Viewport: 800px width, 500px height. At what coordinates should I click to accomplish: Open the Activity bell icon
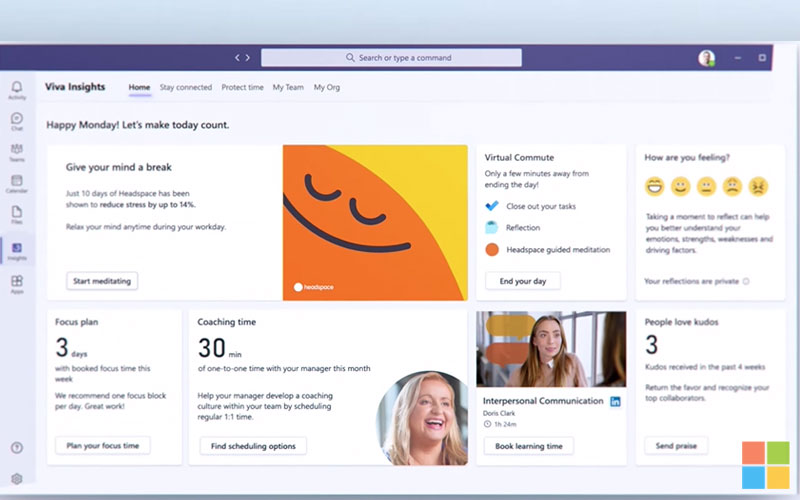click(17, 90)
